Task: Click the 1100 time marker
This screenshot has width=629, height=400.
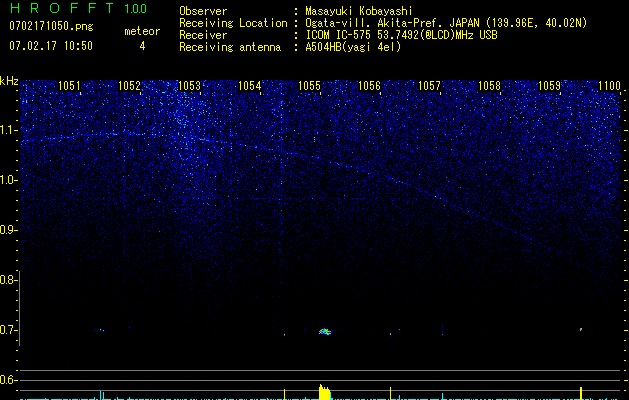Action: [609, 86]
